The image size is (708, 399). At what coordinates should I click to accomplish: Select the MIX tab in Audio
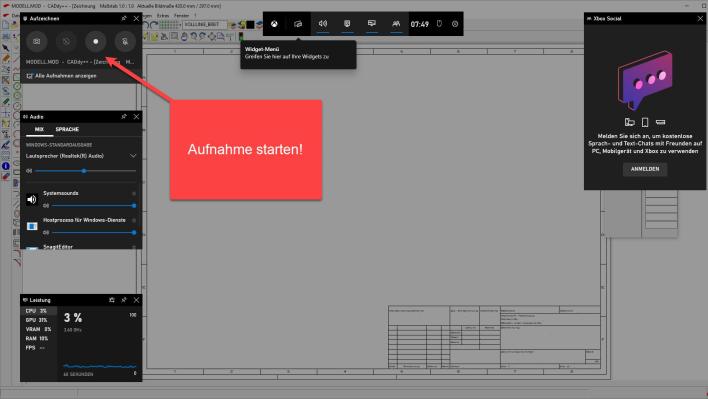39,130
